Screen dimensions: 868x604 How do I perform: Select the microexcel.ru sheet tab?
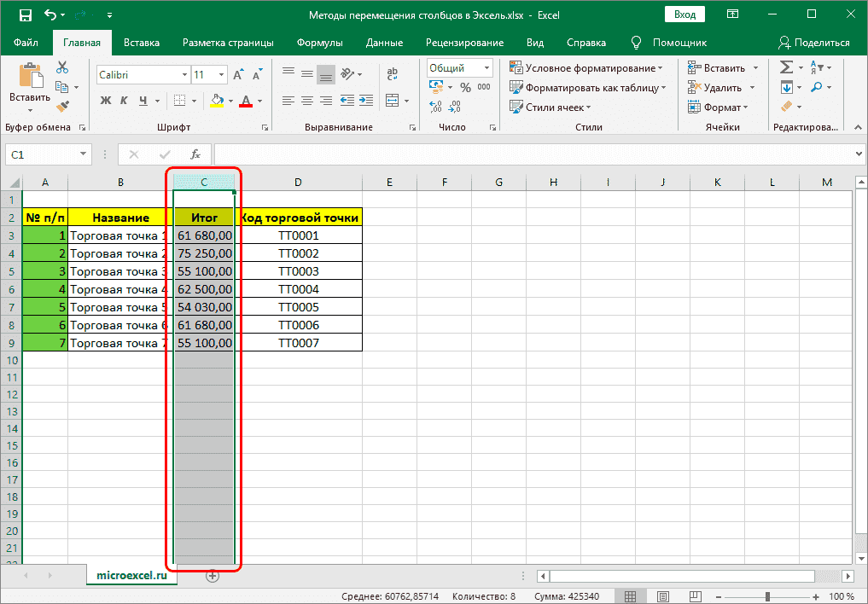pyautogui.click(x=131, y=576)
